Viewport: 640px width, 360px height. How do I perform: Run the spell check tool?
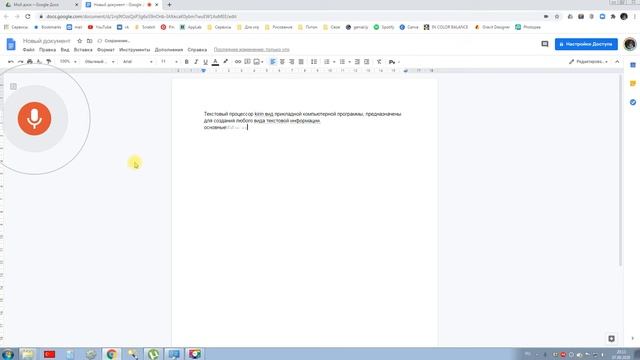click(39, 62)
